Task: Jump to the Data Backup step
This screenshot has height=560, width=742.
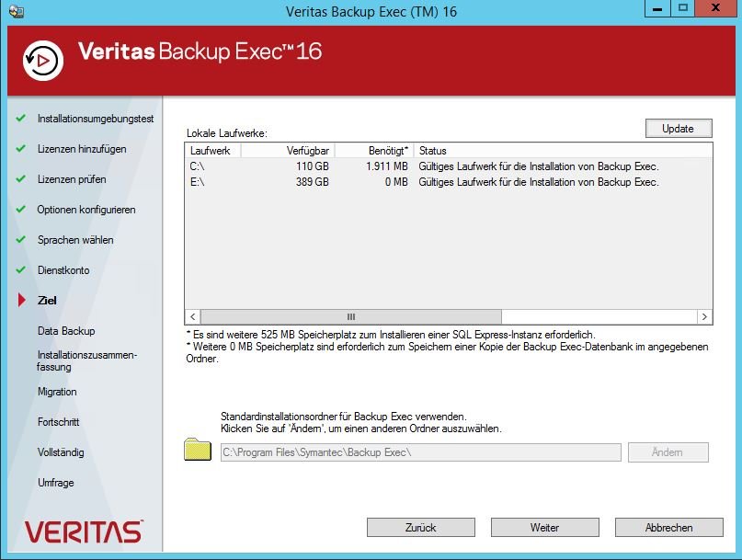Action: pyautogui.click(x=66, y=330)
